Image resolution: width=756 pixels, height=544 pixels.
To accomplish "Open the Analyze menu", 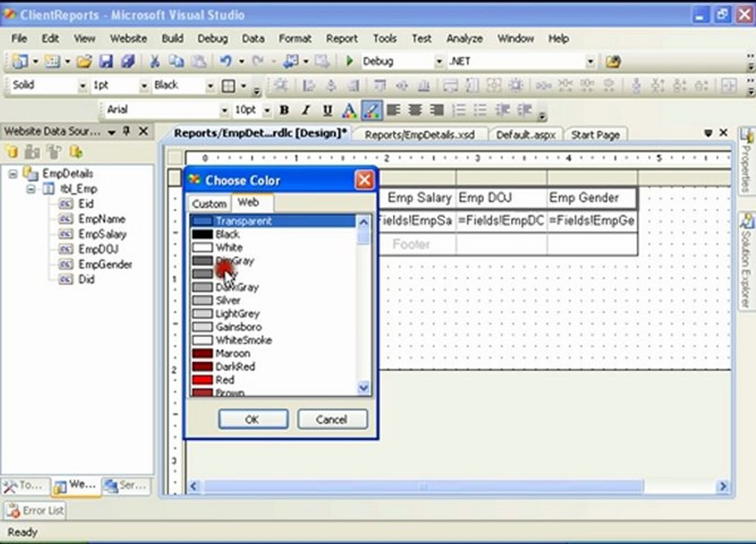I will point(464,39).
